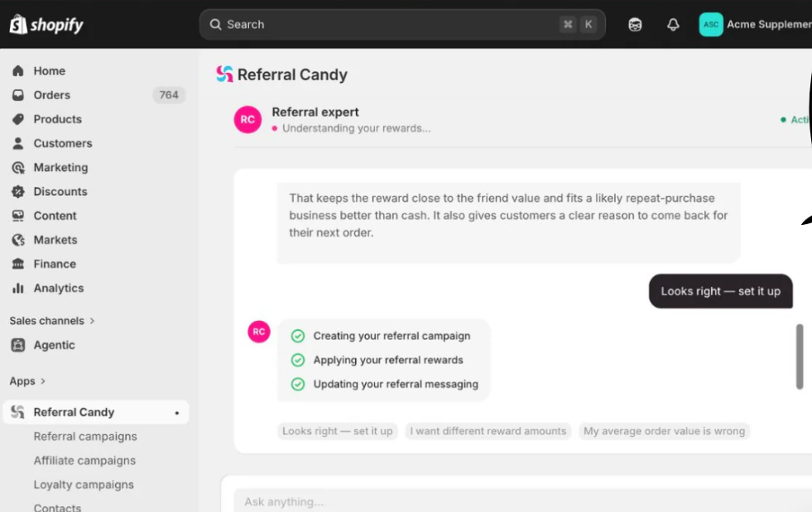Screen dimensions: 812x512
Task: Open notifications bell
Action: [x=673, y=24]
